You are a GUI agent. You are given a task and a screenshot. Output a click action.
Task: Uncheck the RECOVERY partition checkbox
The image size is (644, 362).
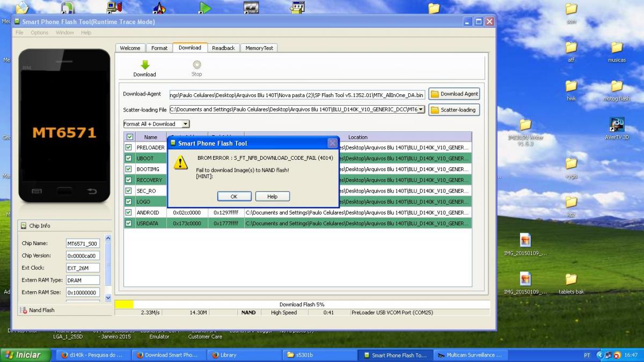point(129,180)
